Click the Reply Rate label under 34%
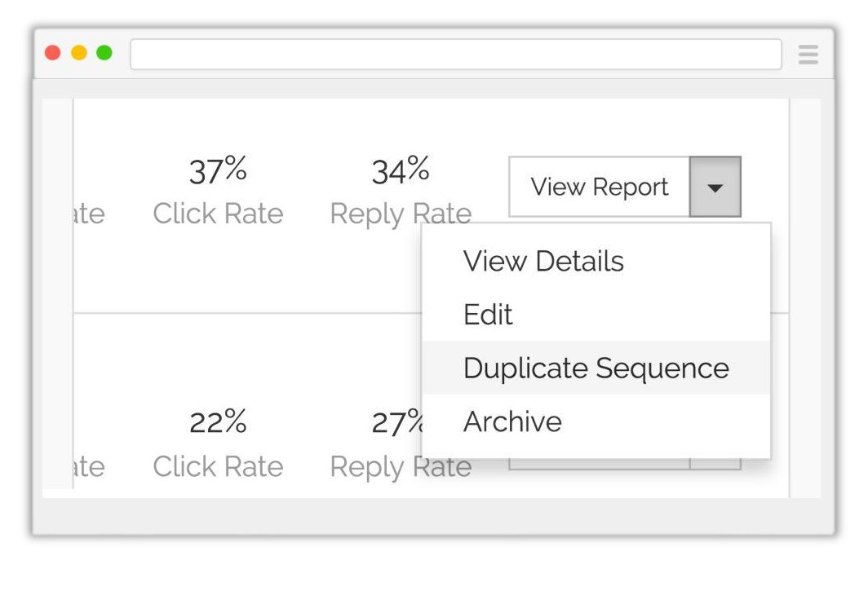Screen dimensions: 868x591 pyautogui.click(x=401, y=214)
